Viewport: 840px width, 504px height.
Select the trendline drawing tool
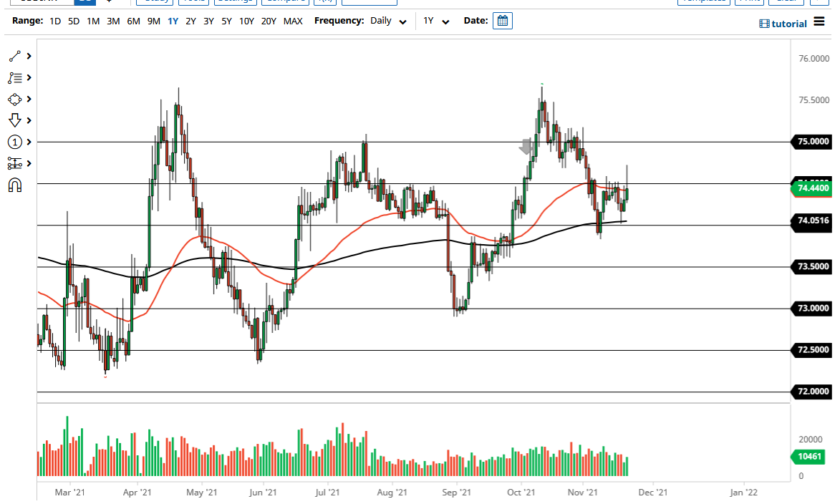[16, 56]
